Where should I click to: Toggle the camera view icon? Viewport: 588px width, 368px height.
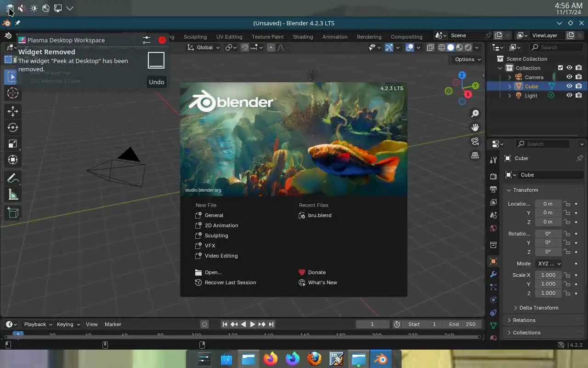pos(475,141)
